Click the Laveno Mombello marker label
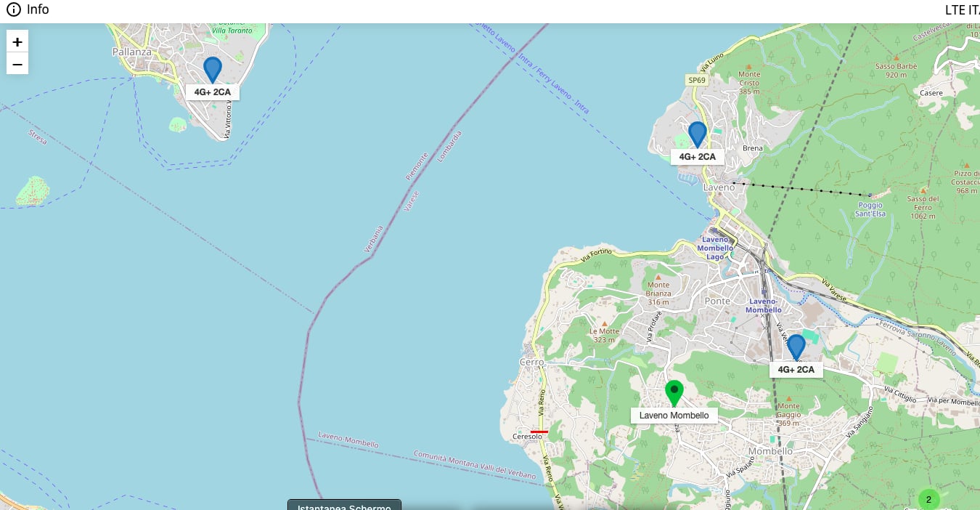This screenshot has width=980, height=510. point(674,416)
